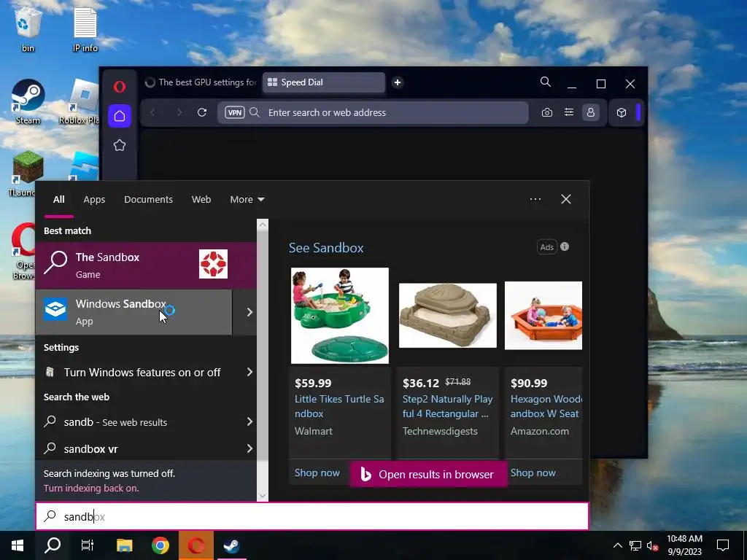
Task: Launch the Roblox Player desktop shortcut
Action: 80,101
